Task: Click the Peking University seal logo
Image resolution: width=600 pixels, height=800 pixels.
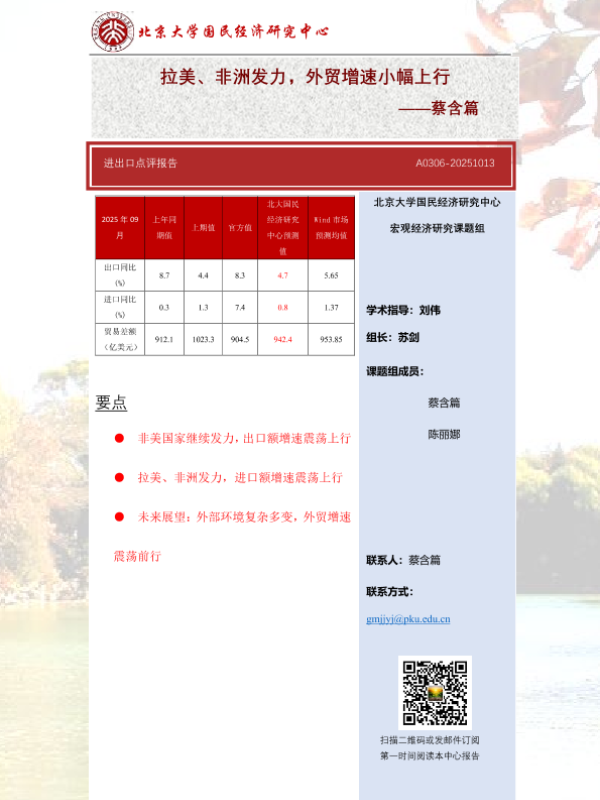Action: [112, 32]
